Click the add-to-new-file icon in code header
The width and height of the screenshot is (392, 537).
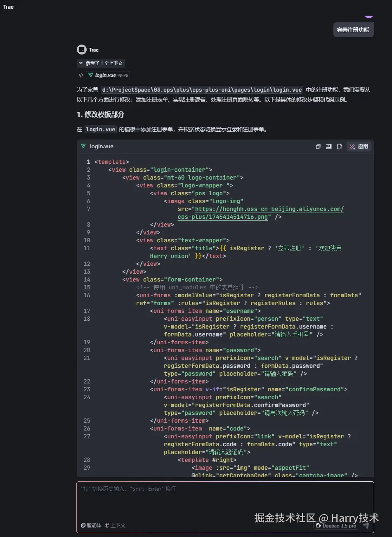click(340, 147)
